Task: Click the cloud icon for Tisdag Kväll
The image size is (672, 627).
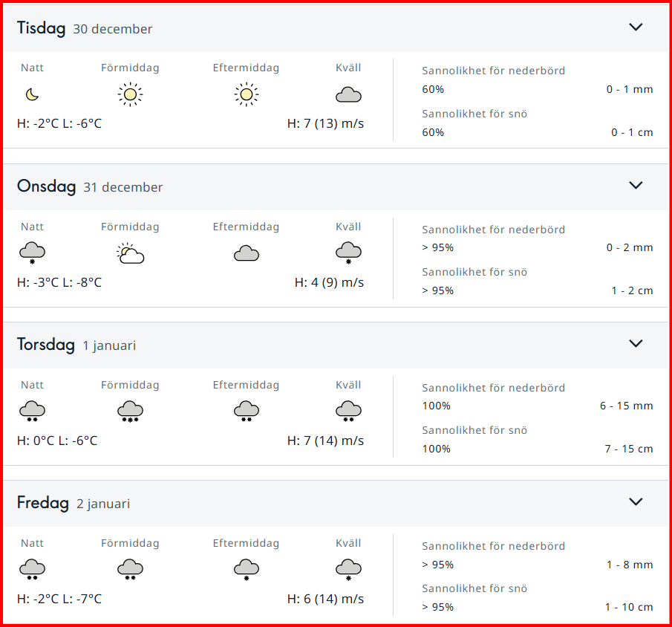Action: (x=348, y=95)
